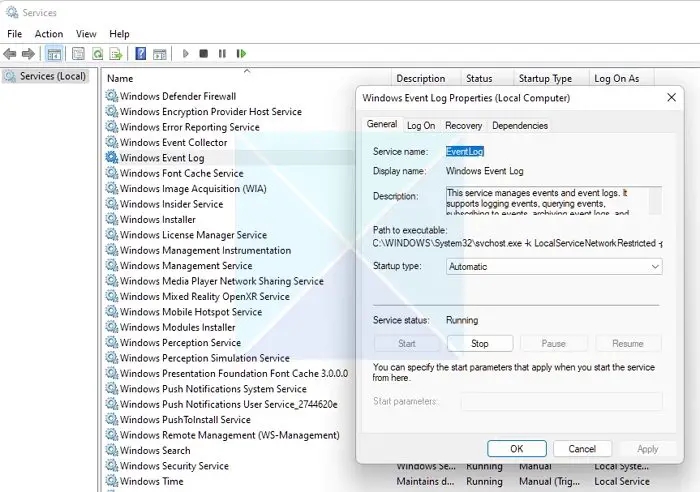Click the Start Service play icon
Screen dimensions: 700x492
pos(186,54)
